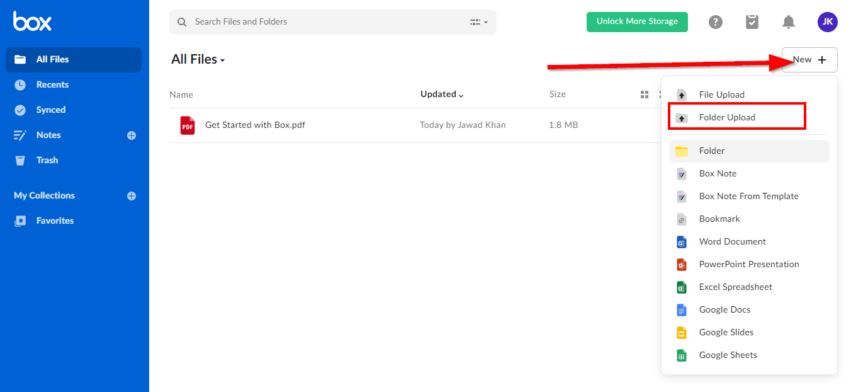Choose File Upload from menu

749,95
